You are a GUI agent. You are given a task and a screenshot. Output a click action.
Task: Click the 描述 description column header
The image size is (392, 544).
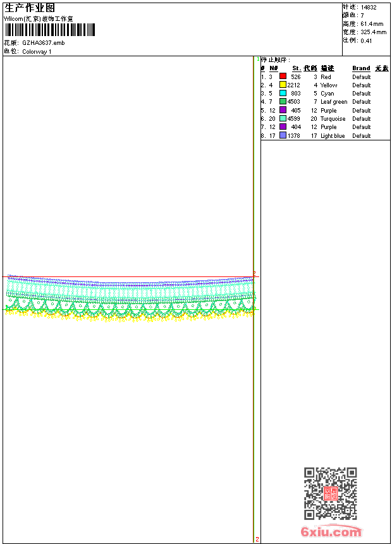327,68
